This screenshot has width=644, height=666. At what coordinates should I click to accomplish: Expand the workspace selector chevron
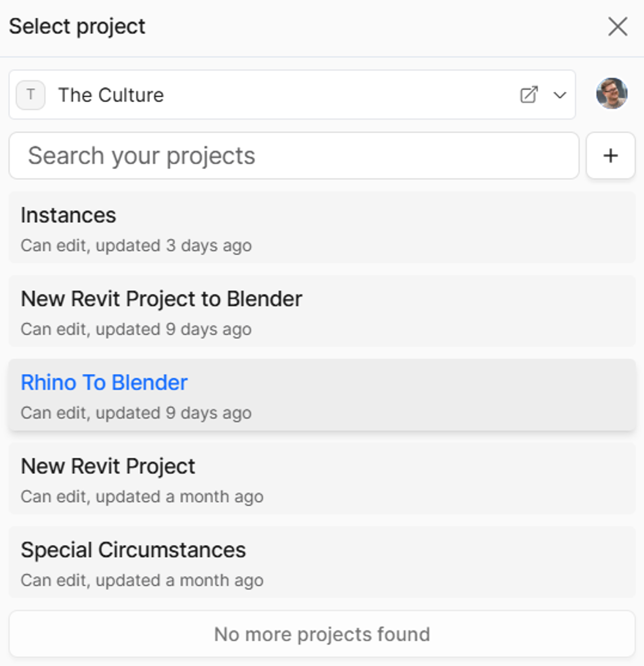click(559, 95)
